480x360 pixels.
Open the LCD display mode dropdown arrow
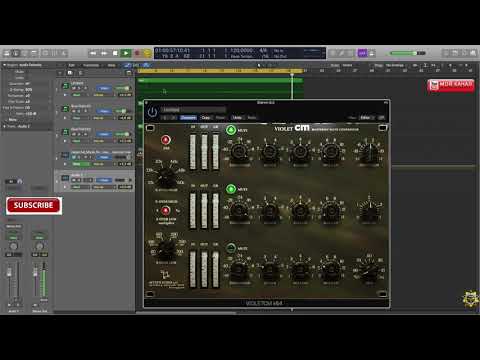tap(323, 53)
